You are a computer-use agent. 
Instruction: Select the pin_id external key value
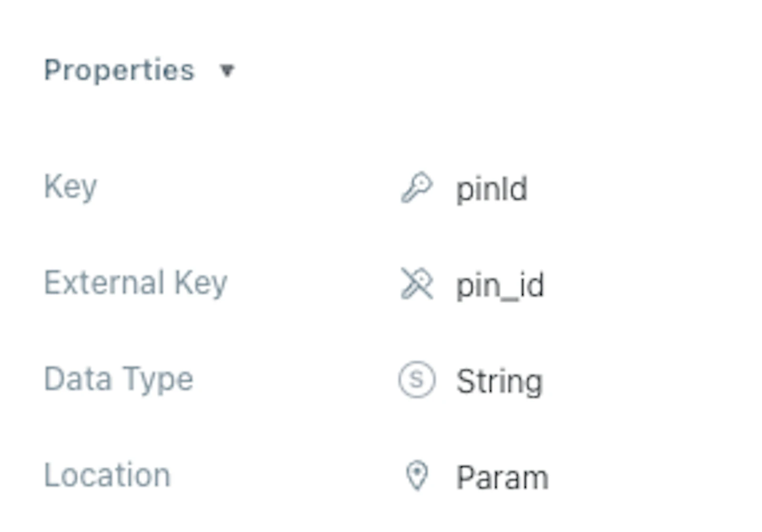[x=500, y=285]
